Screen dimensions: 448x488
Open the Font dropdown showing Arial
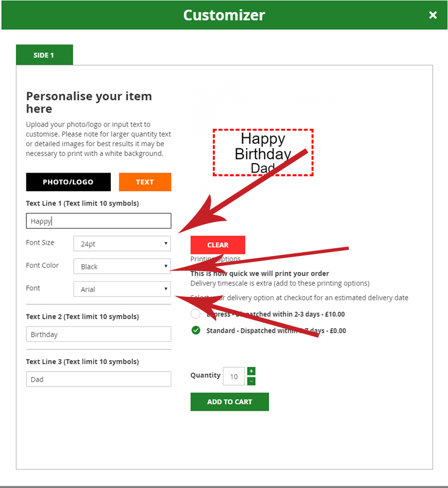[x=122, y=289]
